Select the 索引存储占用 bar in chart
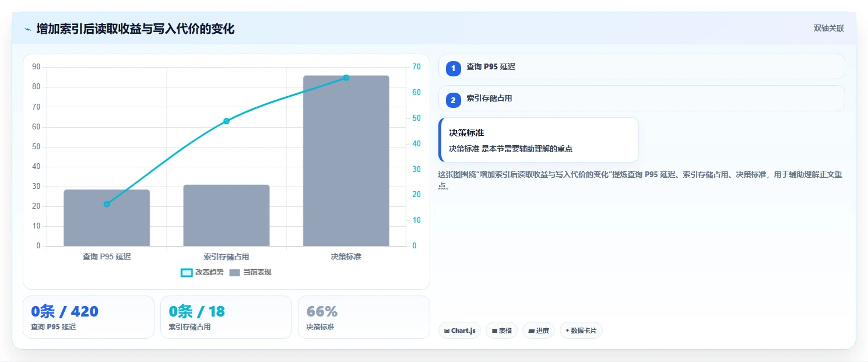This screenshot has width=868, height=362. tap(226, 216)
